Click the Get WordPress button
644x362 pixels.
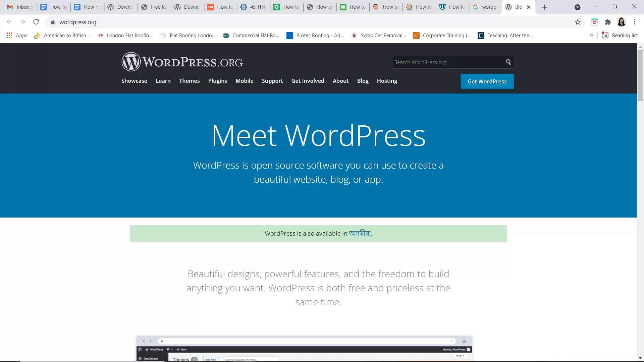tap(487, 81)
